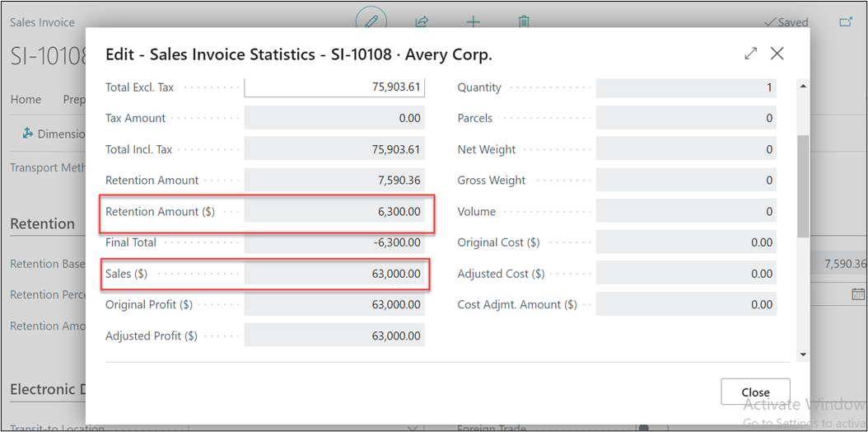Click the share icon in header
This screenshot has height=432, width=868.
(422, 21)
